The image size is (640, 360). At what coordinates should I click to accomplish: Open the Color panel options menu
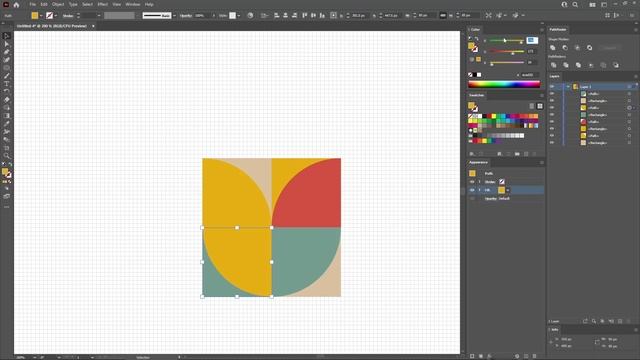(542, 29)
